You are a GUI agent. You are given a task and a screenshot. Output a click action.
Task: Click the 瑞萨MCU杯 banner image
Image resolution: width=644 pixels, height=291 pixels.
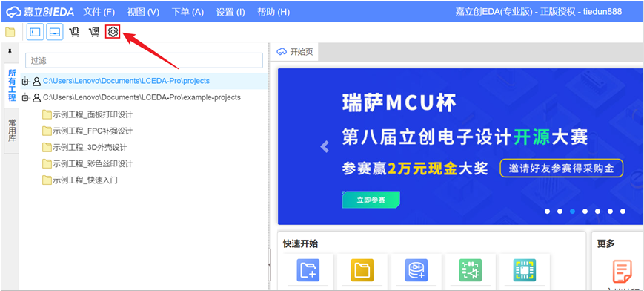pos(459,146)
